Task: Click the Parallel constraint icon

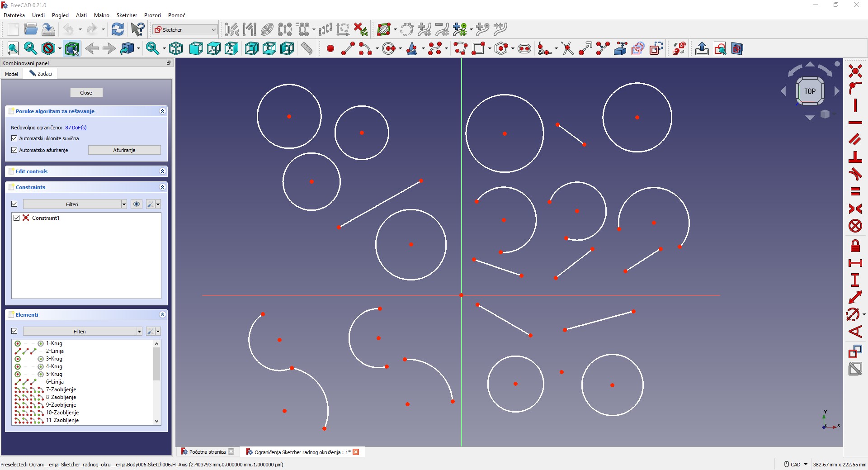Action: click(855, 140)
